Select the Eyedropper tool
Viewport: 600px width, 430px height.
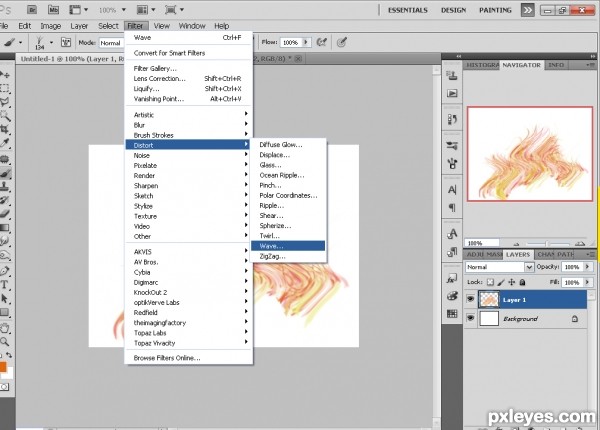coord(5,143)
